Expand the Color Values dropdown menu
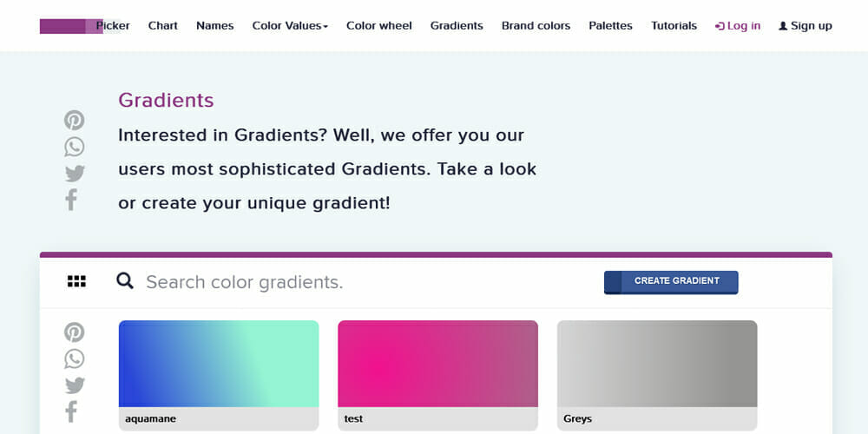 coord(290,26)
